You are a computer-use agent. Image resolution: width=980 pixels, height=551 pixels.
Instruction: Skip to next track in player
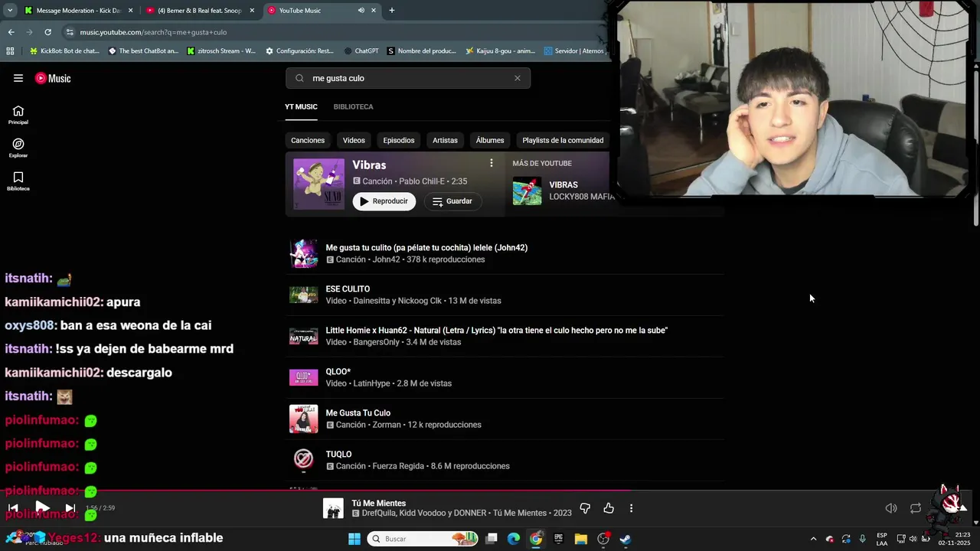(x=70, y=507)
